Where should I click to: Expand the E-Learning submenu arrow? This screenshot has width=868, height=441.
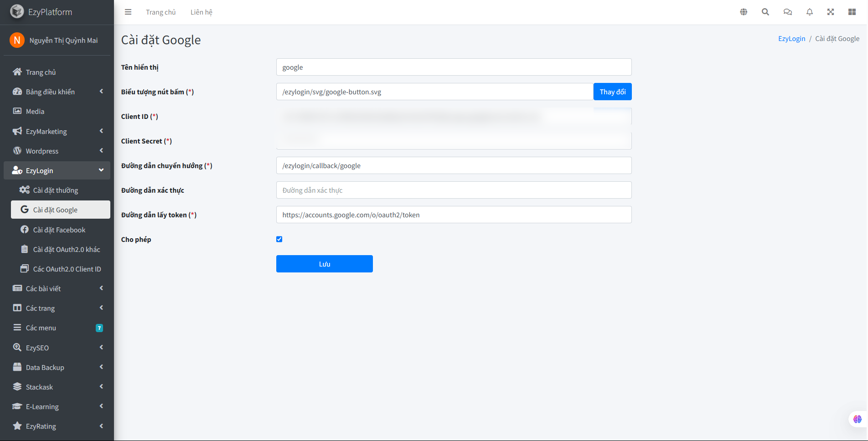point(101,406)
